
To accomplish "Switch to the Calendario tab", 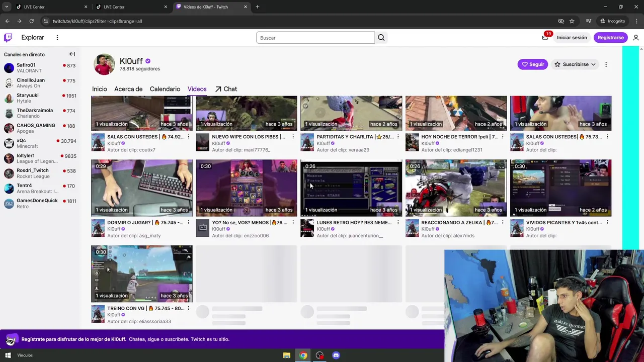I will tap(165, 89).
